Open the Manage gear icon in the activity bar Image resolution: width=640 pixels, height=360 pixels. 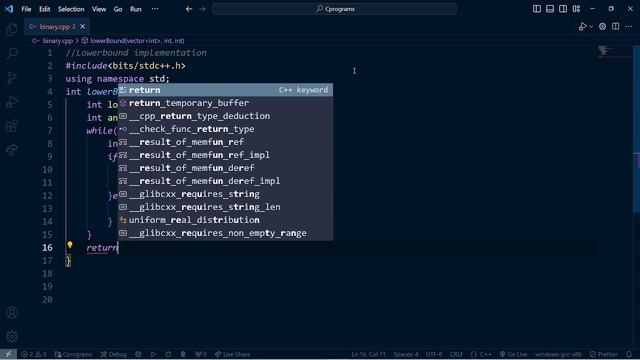[x=12, y=337]
